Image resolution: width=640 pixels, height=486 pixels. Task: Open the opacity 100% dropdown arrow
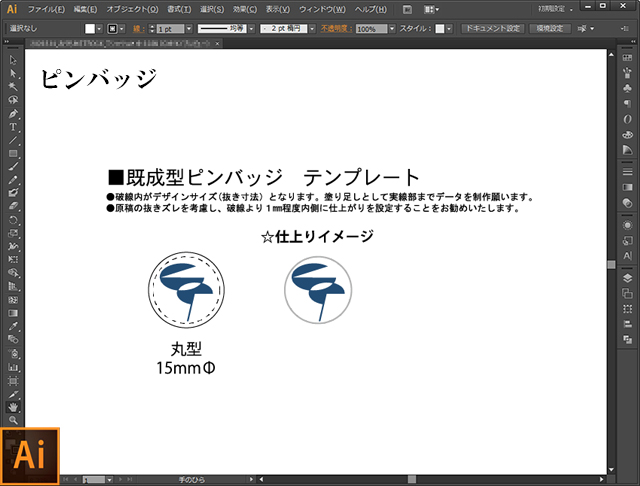tap(392, 29)
